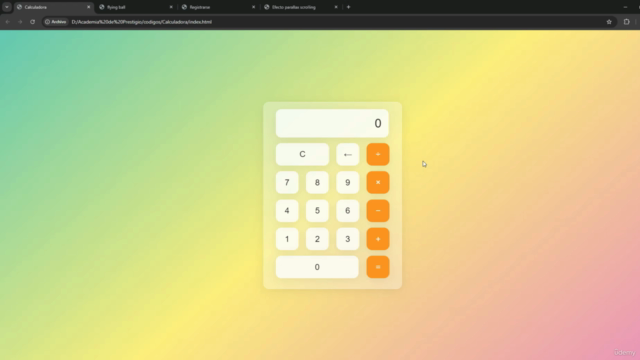Click the C clear button on calculator
The width and height of the screenshot is (640, 360).
(x=302, y=154)
